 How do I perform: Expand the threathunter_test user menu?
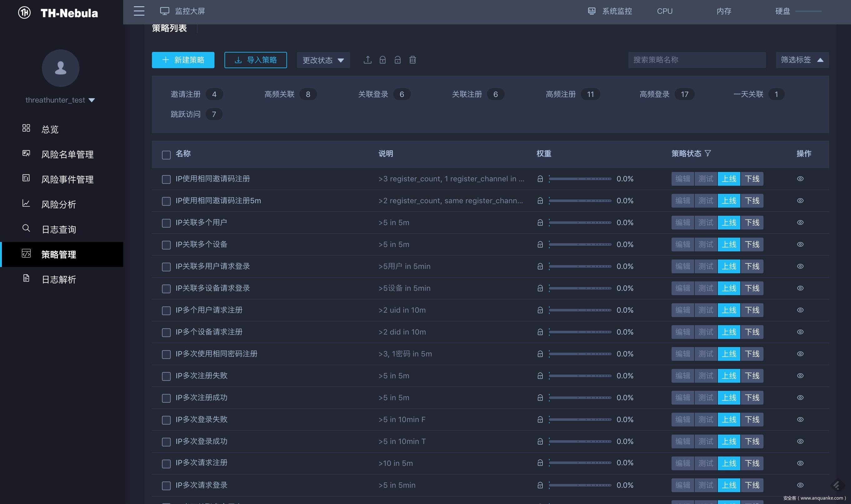(x=60, y=99)
